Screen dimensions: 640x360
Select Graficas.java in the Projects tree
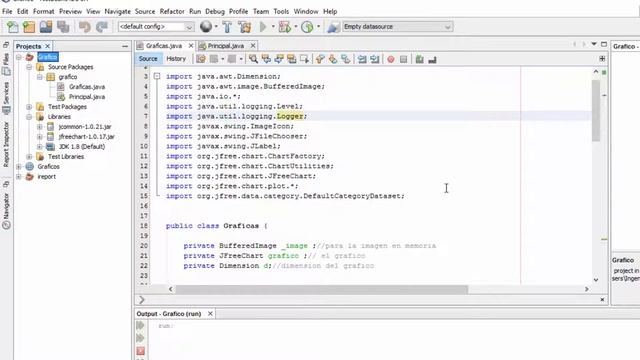tap(87, 87)
